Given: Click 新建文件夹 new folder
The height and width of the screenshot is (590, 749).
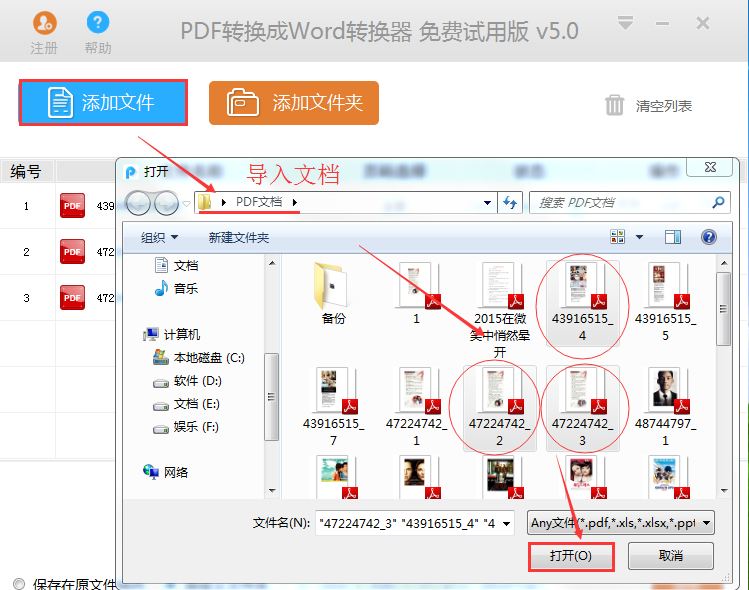Looking at the screenshot, I should tap(239, 237).
